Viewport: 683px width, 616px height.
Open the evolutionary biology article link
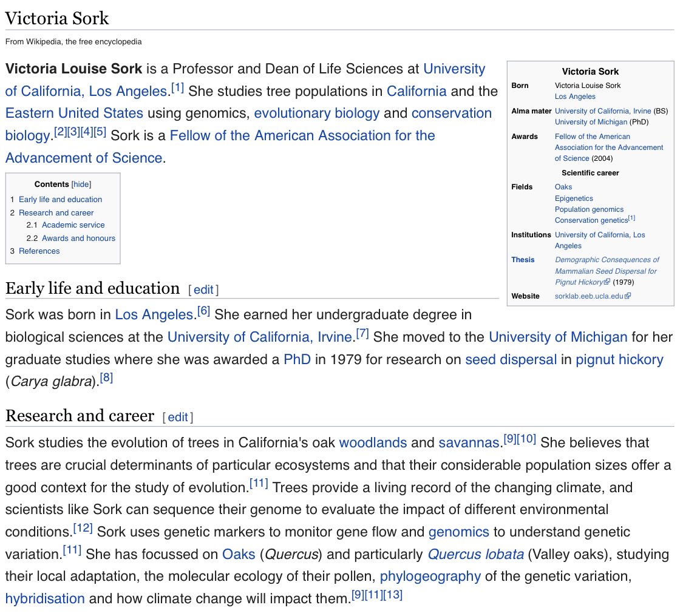click(x=317, y=113)
